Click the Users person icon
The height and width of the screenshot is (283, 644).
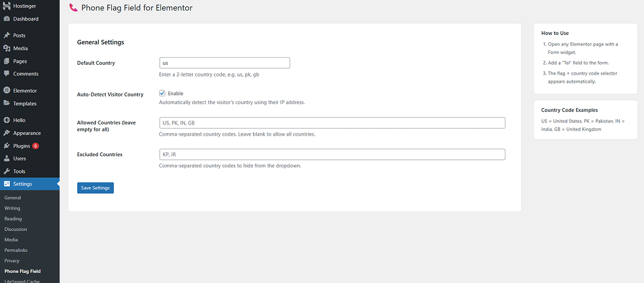pos(7,159)
